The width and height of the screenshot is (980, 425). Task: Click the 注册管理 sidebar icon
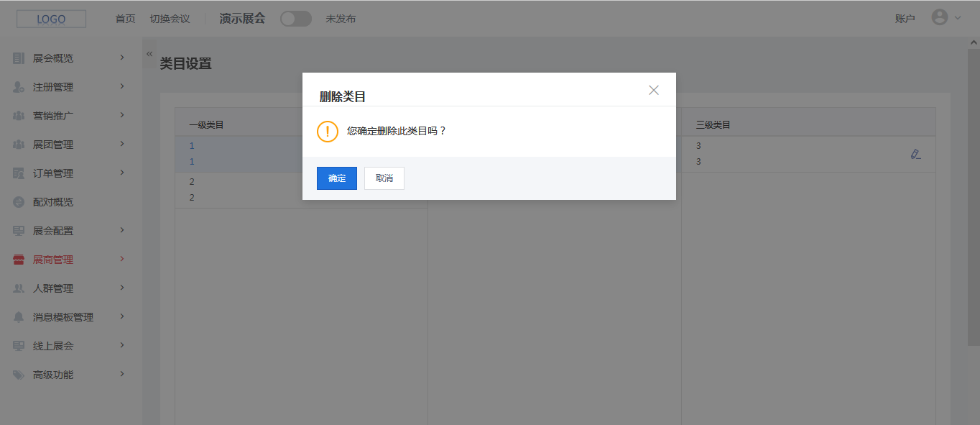coord(19,87)
